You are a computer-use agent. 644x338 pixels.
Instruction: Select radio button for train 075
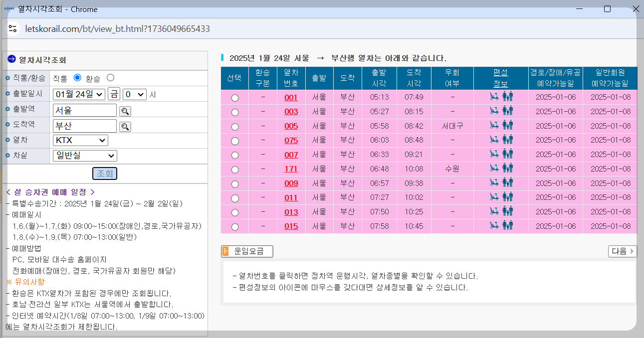click(x=235, y=141)
